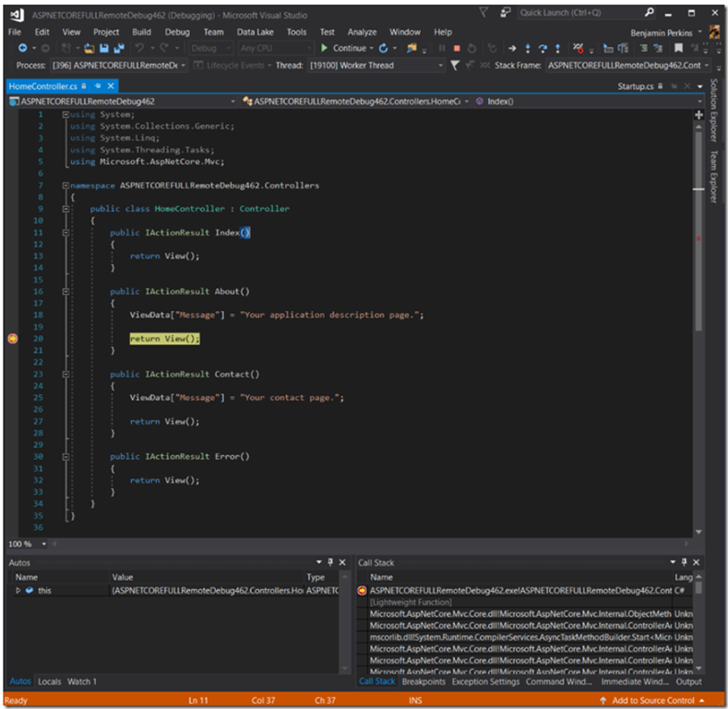The height and width of the screenshot is (709, 728).
Task: Close the Call Stack panel
Action: coord(696,562)
